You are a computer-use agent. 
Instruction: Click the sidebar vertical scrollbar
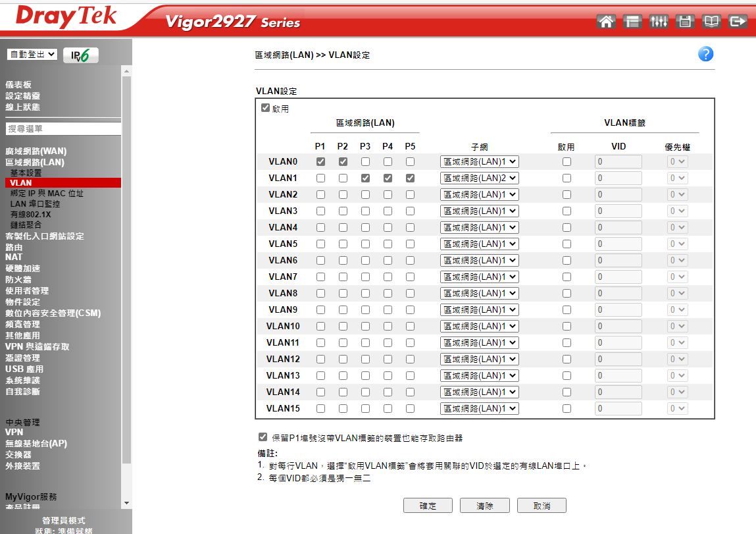(x=127, y=263)
